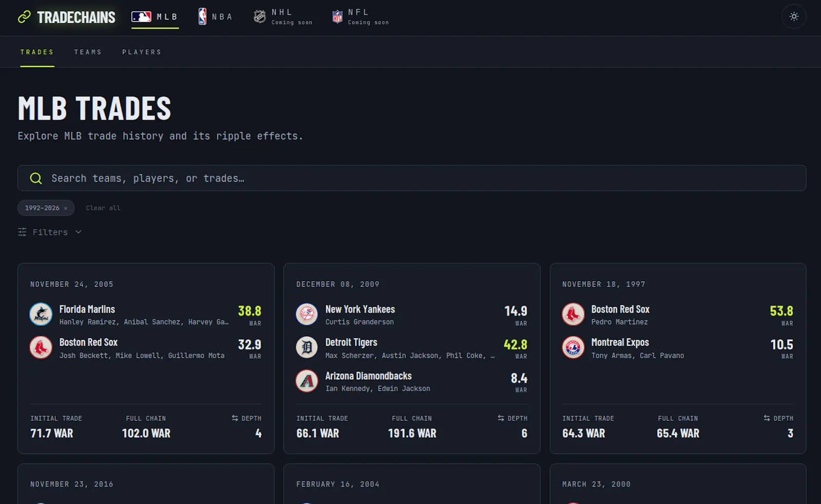Viewport: 821px width, 504px height.
Task: Remove the 1992-2026 filter chip
Action: tap(66, 208)
